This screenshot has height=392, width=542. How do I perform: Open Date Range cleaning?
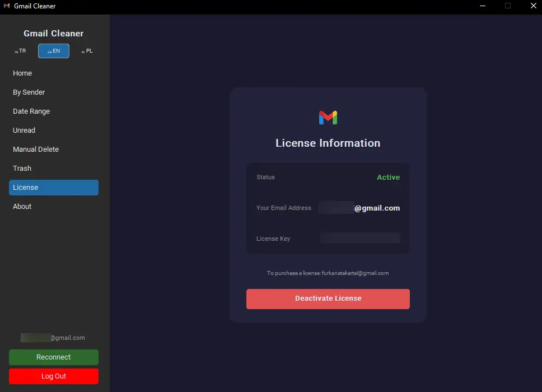(x=54, y=111)
